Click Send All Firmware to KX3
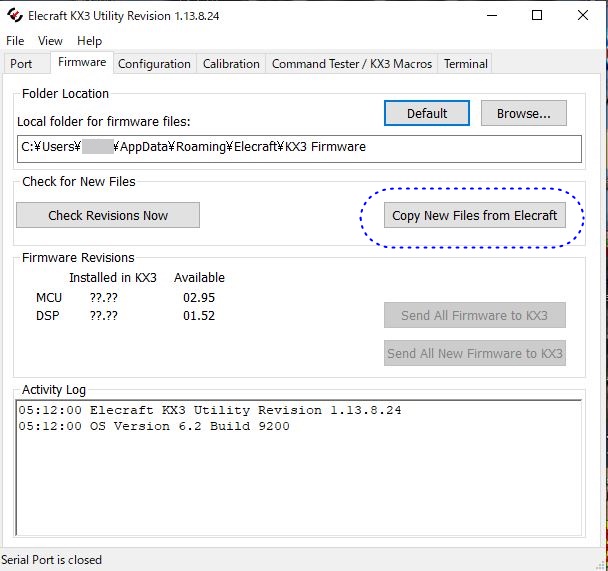Image resolution: width=608 pixels, height=571 pixels. tap(475, 315)
